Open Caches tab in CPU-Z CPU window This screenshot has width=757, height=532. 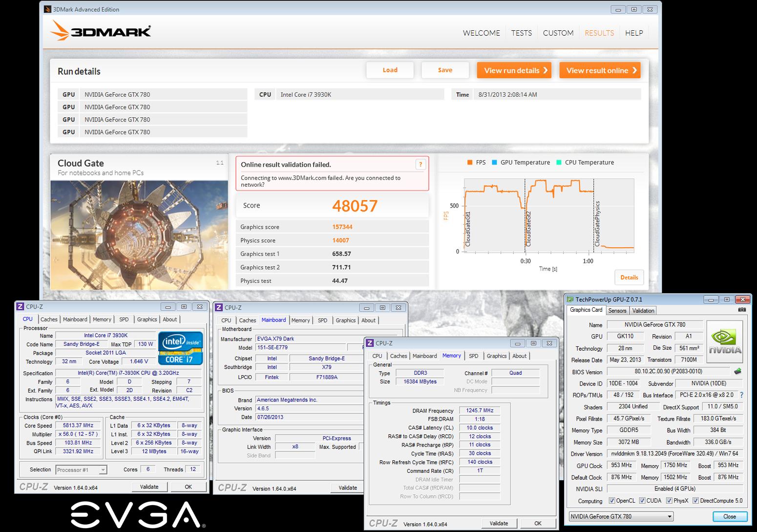(49, 319)
